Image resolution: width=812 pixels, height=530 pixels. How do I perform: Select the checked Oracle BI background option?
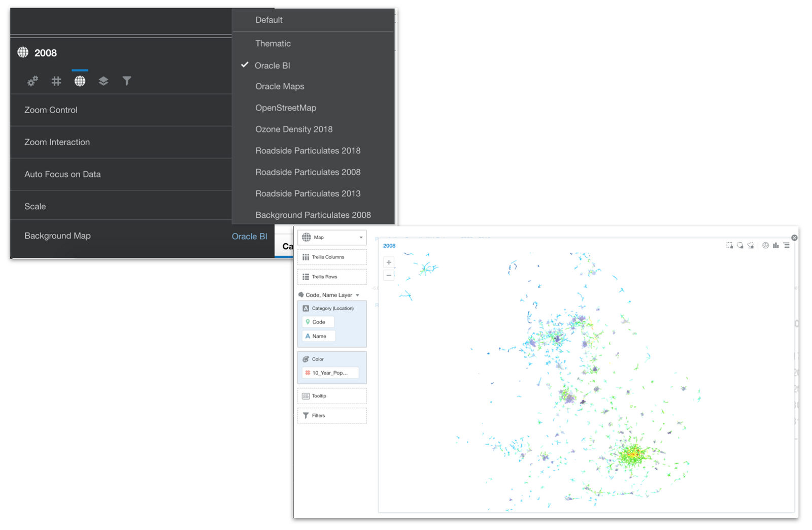pyautogui.click(x=273, y=65)
